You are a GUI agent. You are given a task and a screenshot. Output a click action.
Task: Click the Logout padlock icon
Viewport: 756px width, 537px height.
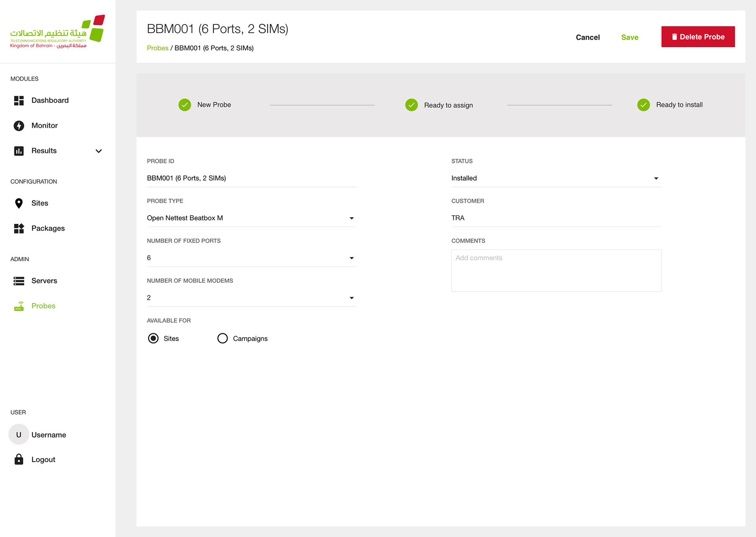pos(19,459)
